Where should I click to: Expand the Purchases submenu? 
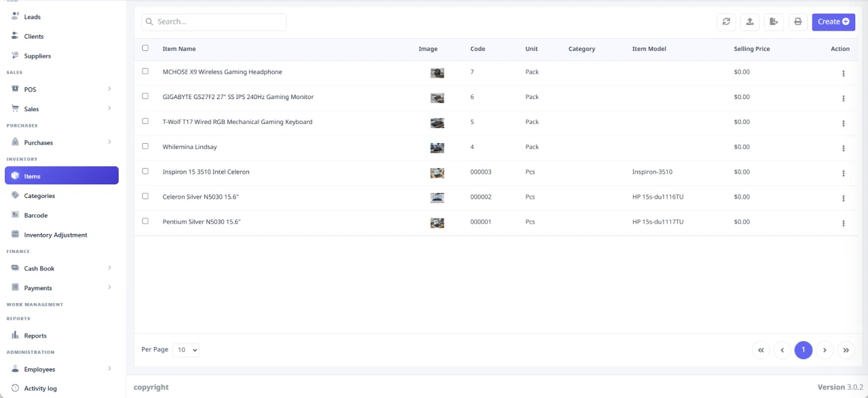(x=109, y=142)
